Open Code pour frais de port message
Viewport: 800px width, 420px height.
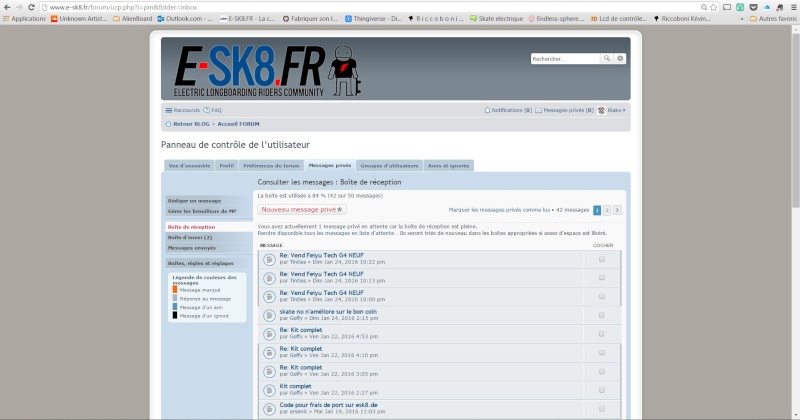click(329, 405)
